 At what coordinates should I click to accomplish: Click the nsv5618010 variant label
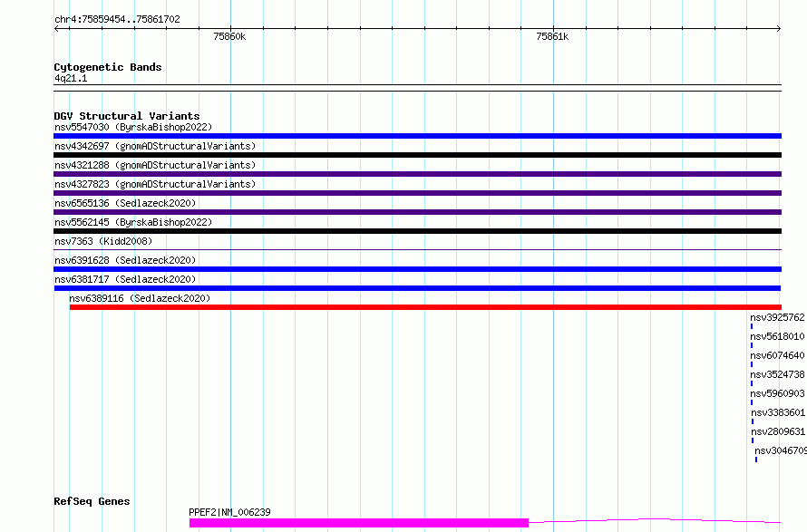click(x=777, y=336)
